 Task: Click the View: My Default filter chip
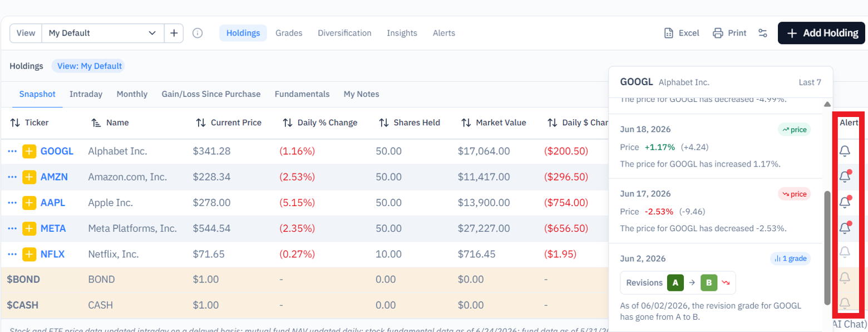coord(89,66)
